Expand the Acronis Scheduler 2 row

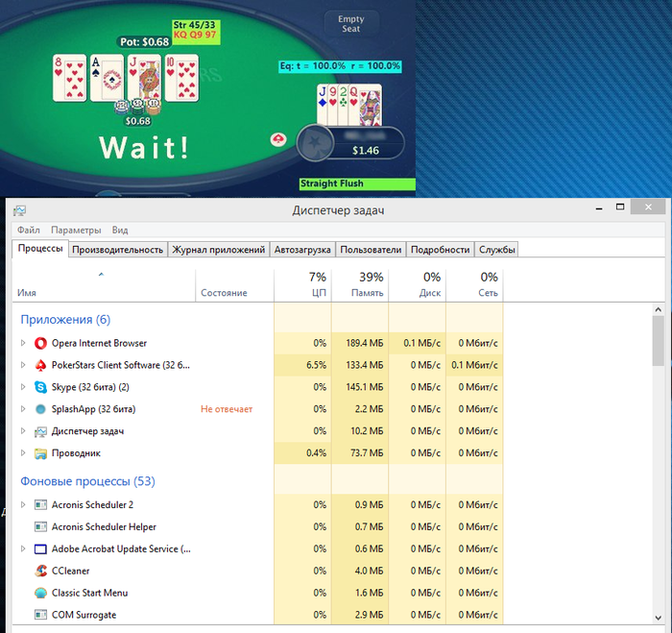(23, 505)
